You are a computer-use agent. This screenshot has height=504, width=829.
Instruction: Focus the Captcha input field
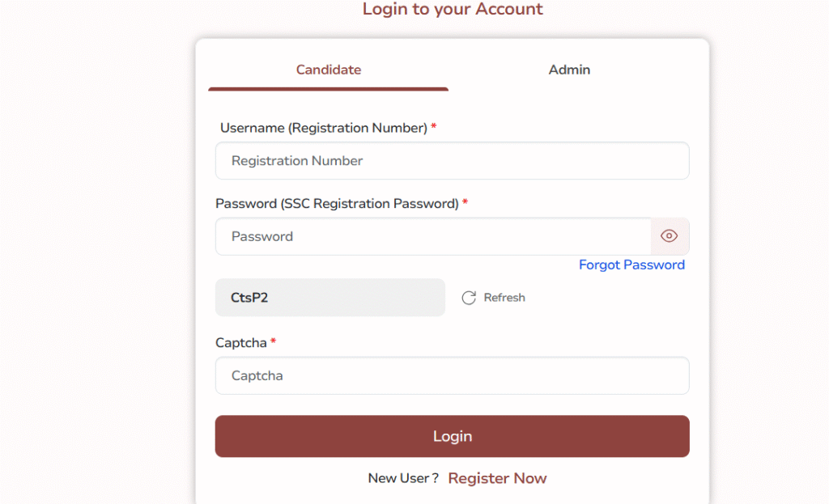point(452,375)
